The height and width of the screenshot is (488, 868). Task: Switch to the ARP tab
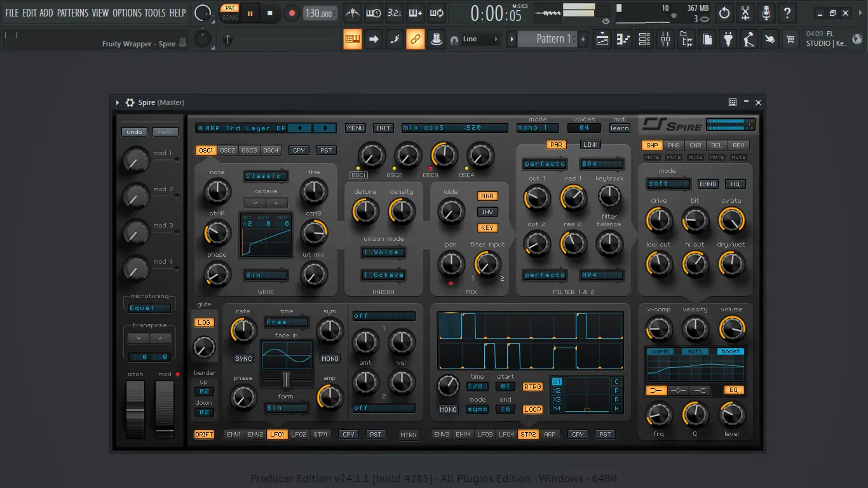point(550,435)
